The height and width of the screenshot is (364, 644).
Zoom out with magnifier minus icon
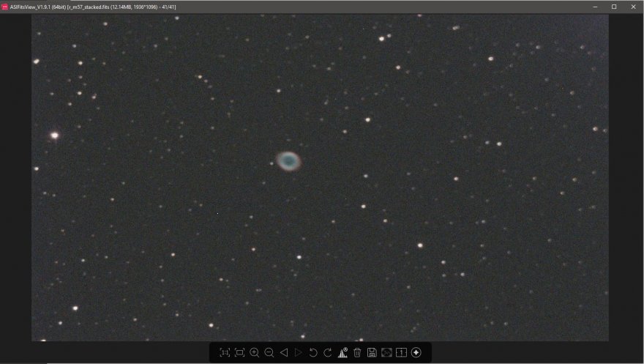tap(269, 352)
